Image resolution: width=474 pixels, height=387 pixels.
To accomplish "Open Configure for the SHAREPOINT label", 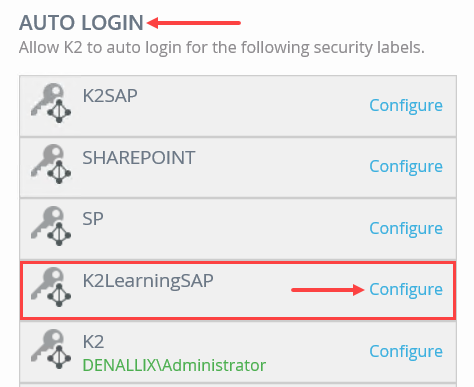I will point(406,167).
